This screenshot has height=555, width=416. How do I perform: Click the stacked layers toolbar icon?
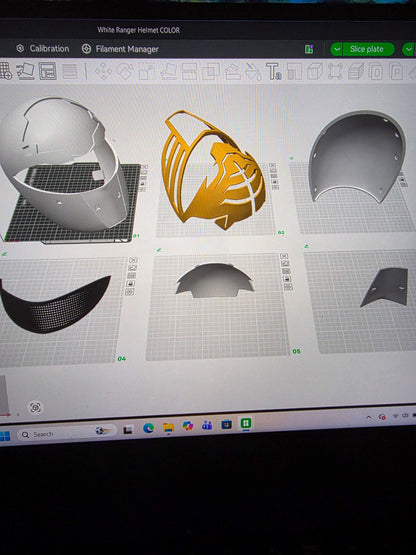[355, 71]
